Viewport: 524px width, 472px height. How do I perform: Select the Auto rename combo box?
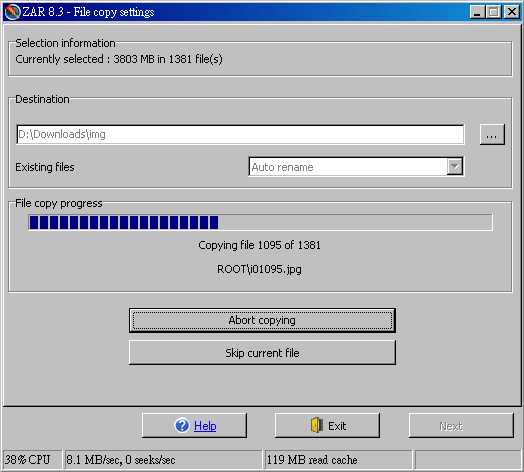(356, 166)
